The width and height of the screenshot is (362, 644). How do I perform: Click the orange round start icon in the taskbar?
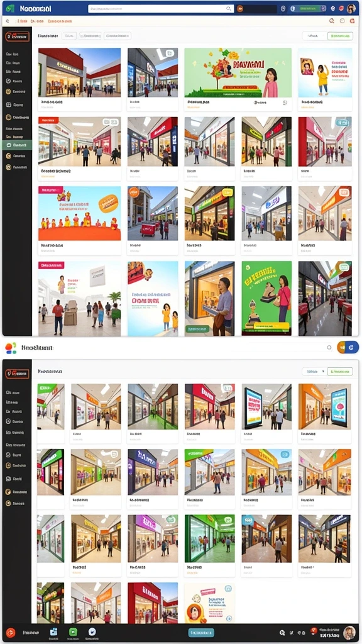tap(11, 633)
